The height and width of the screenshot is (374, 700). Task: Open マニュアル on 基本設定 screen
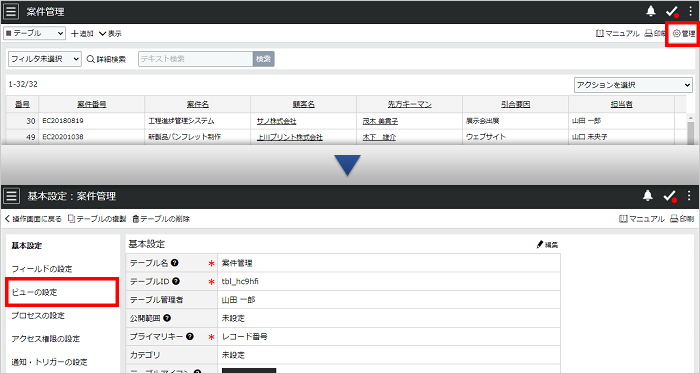642,219
